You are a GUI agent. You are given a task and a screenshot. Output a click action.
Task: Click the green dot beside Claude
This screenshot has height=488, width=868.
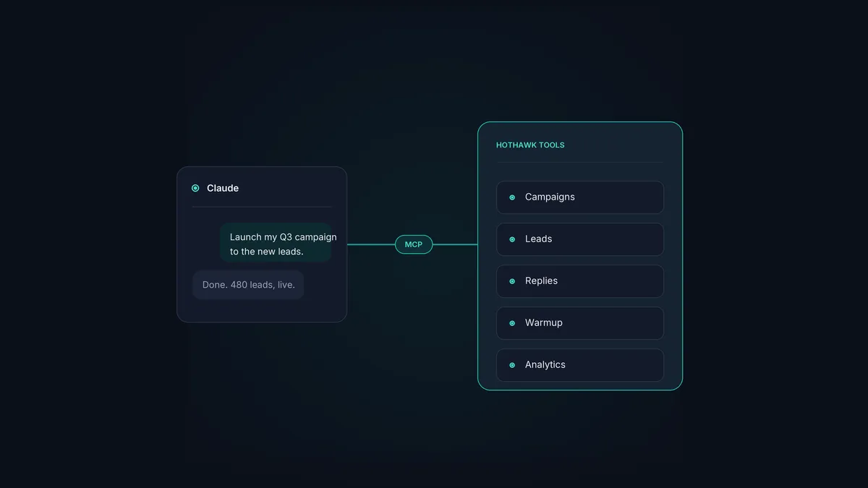coord(195,188)
